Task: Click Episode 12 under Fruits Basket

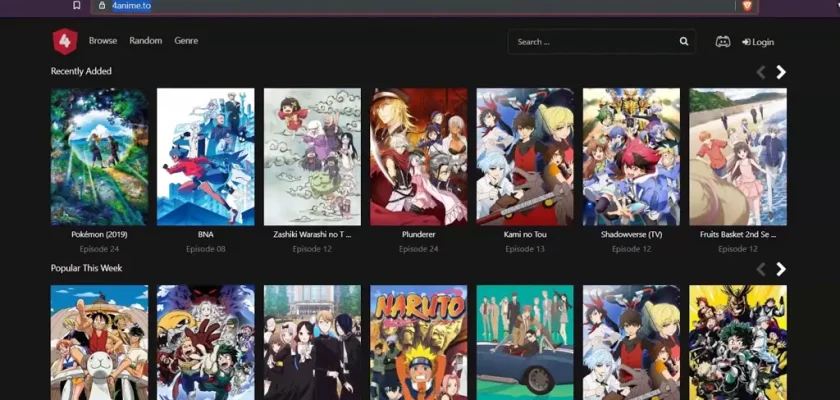Action: (x=738, y=249)
